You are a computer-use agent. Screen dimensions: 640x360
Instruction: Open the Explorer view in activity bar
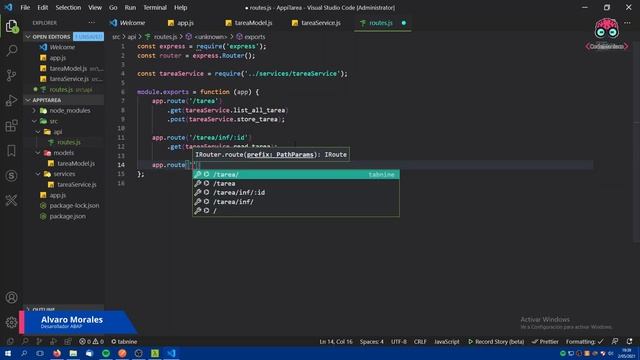coord(11,27)
